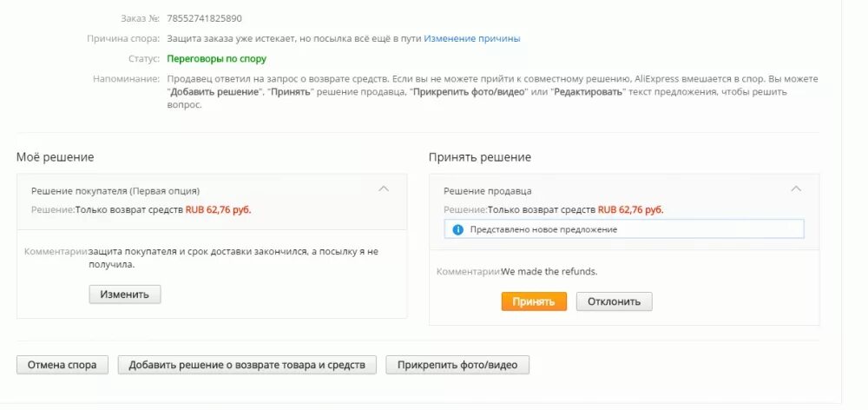The width and height of the screenshot is (868, 410).
Task: Click the "Решение продавца" header
Action: click(488, 190)
